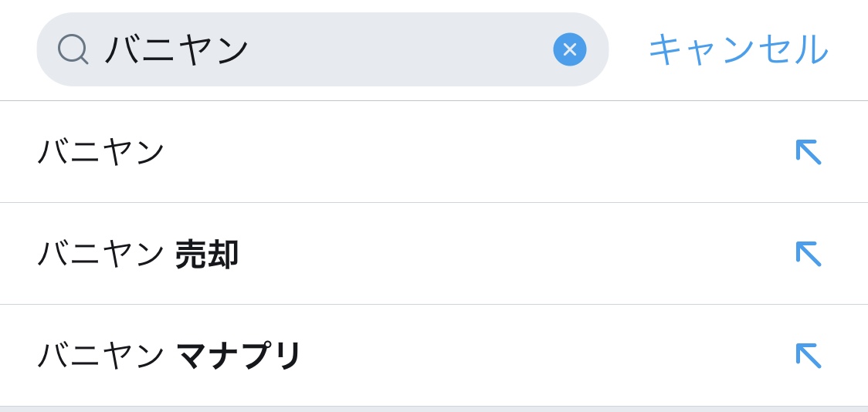Screen dimensions: 868x412
Task: Clear the search text with the X icon
Action: pyautogui.click(x=570, y=49)
